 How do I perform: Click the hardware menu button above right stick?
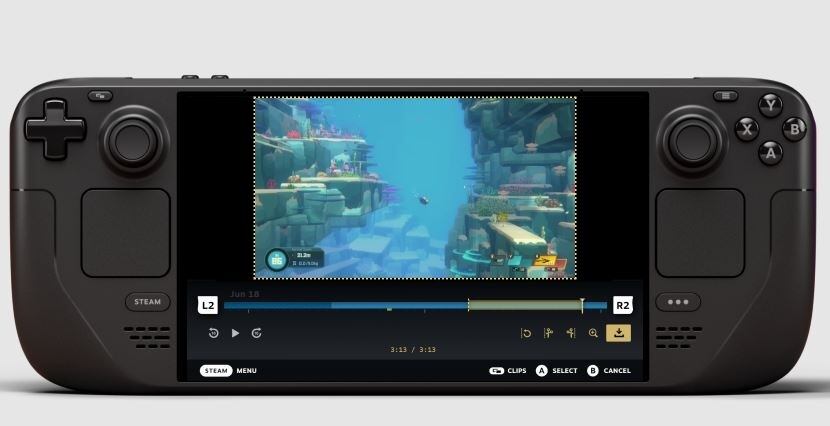pyautogui.click(x=725, y=96)
